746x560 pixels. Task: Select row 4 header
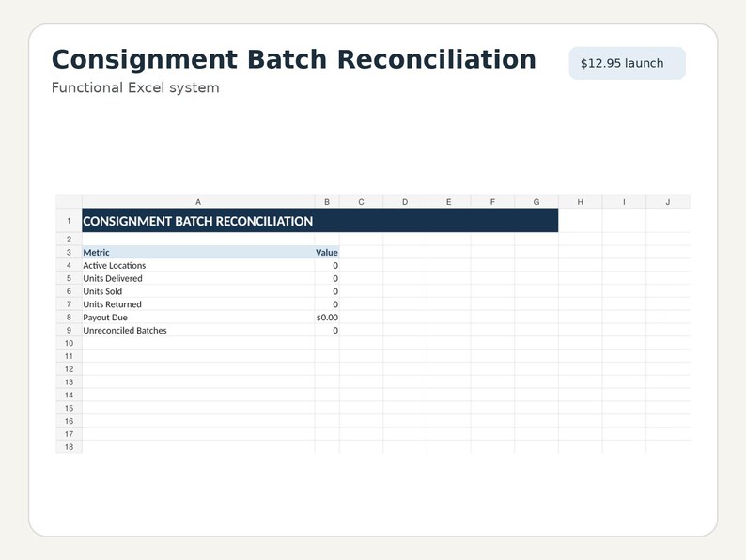coord(69,266)
